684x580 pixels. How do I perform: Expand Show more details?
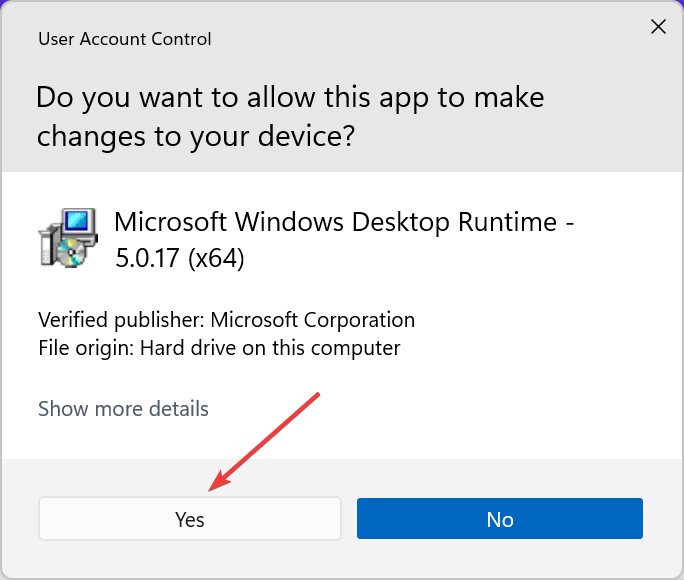123,409
